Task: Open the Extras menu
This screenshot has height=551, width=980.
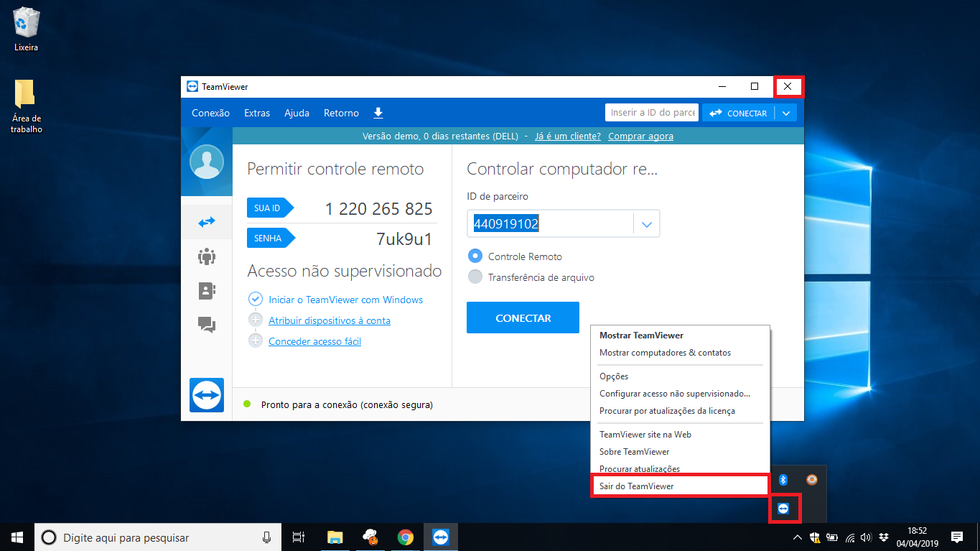Action: [x=257, y=113]
